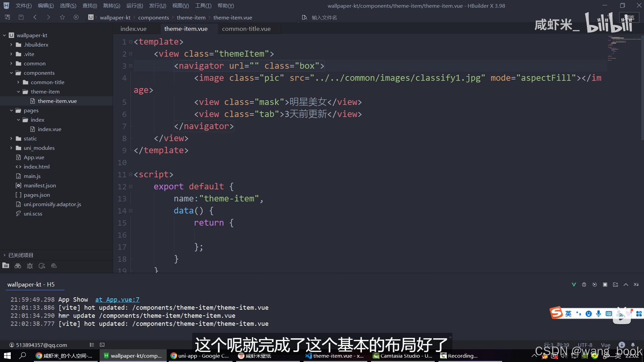Expand the .hbuilderx folder
Viewport: 644px width, 362px height.
tap(11, 45)
